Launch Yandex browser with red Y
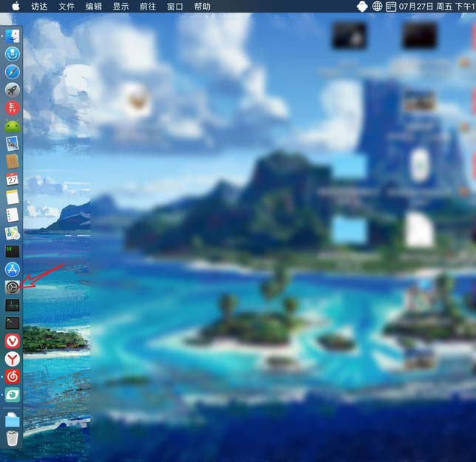476x462 pixels. [13, 359]
